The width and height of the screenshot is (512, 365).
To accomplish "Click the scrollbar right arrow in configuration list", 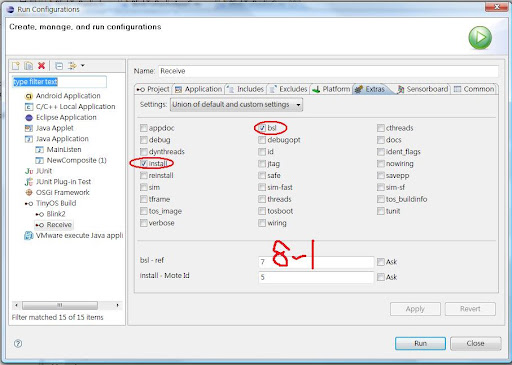I will [x=117, y=305].
